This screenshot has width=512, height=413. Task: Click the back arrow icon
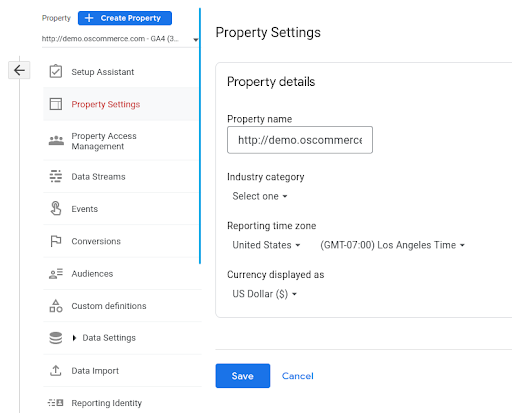tap(19, 70)
